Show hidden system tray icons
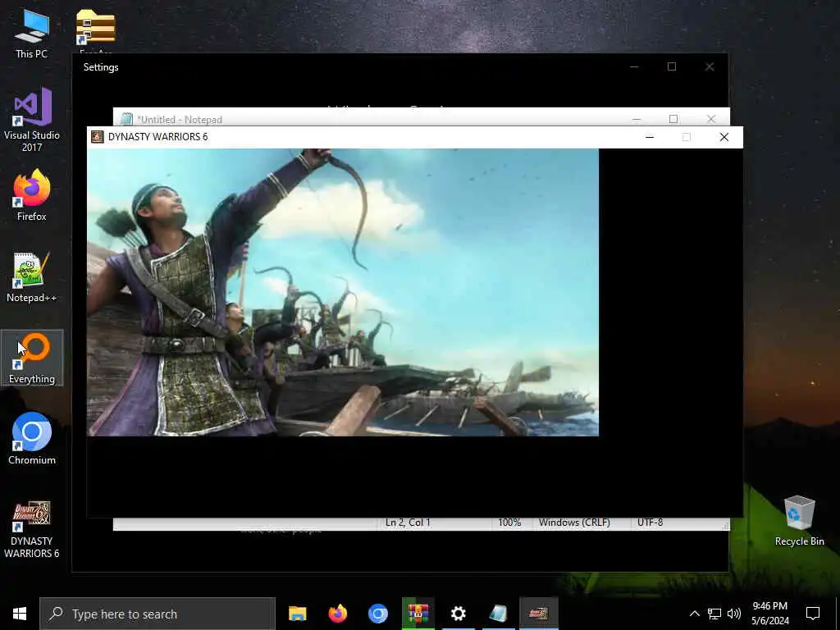Viewport: 840px width, 630px height. [694, 614]
